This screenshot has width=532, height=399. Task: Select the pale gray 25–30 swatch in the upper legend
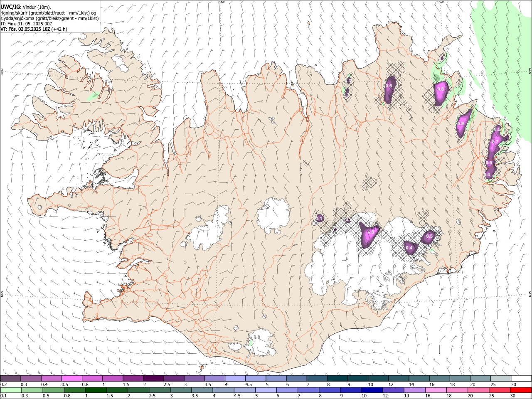[x=500, y=379]
